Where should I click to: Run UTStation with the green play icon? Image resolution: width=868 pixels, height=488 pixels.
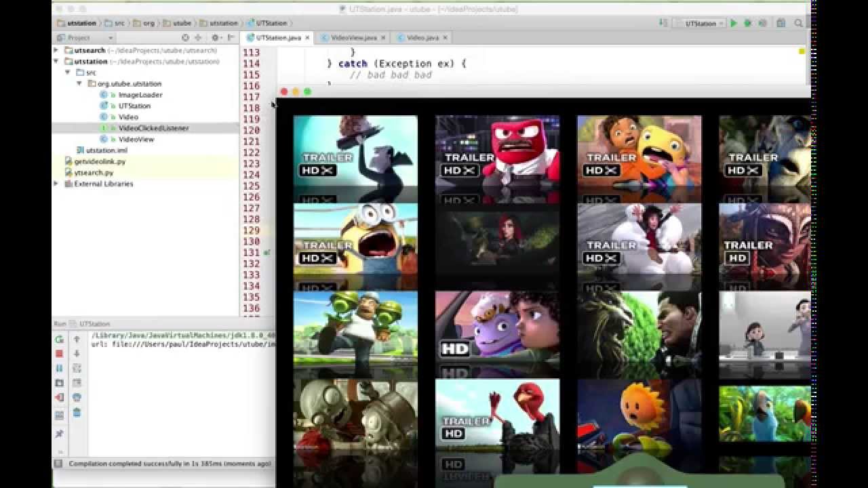tap(733, 23)
